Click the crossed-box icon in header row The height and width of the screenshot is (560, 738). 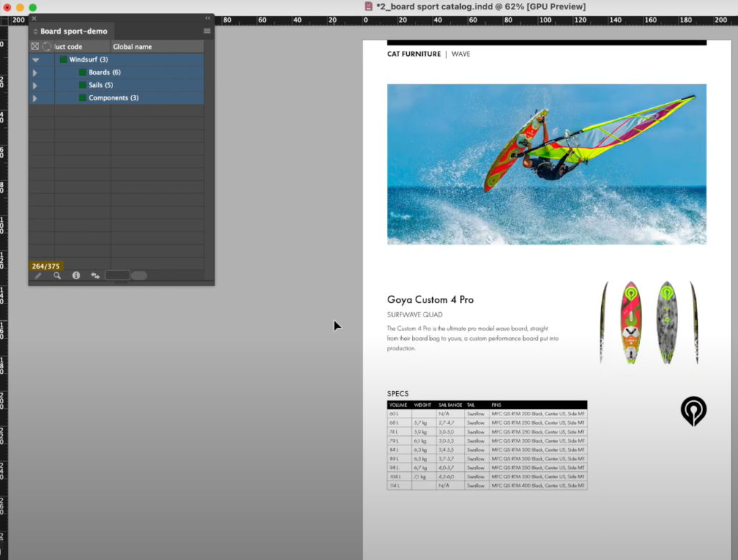(x=35, y=46)
